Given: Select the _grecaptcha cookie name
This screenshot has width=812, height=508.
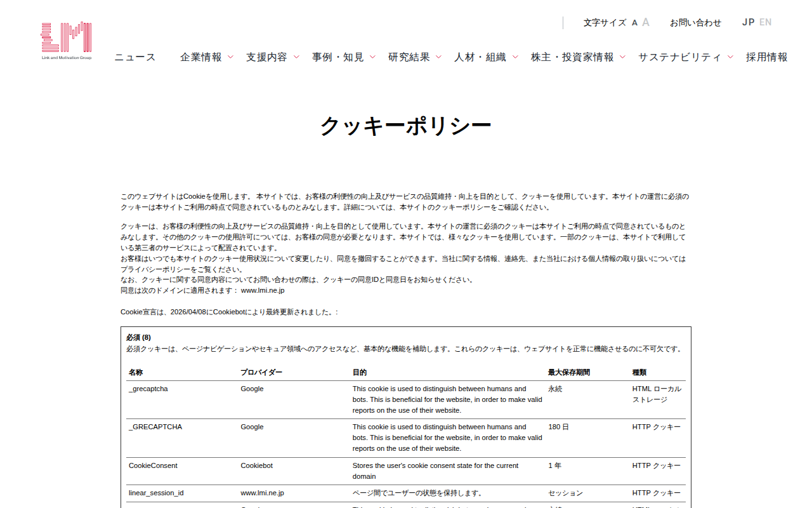Looking at the screenshot, I should (x=148, y=389).
